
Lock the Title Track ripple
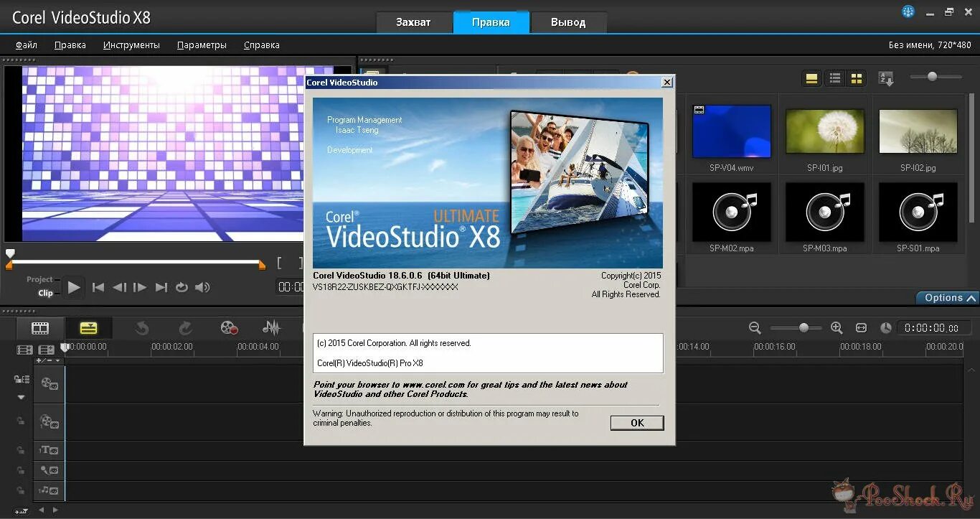(x=22, y=450)
